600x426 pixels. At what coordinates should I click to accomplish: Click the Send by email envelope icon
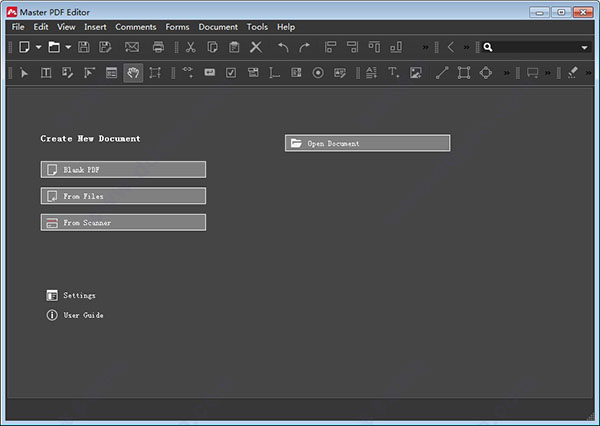(132, 47)
